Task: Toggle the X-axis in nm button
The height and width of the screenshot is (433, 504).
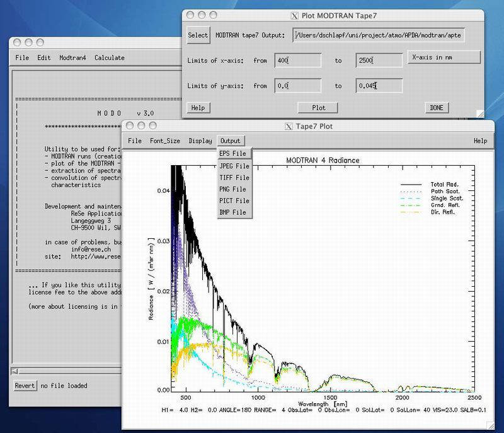Action: click(444, 57)
